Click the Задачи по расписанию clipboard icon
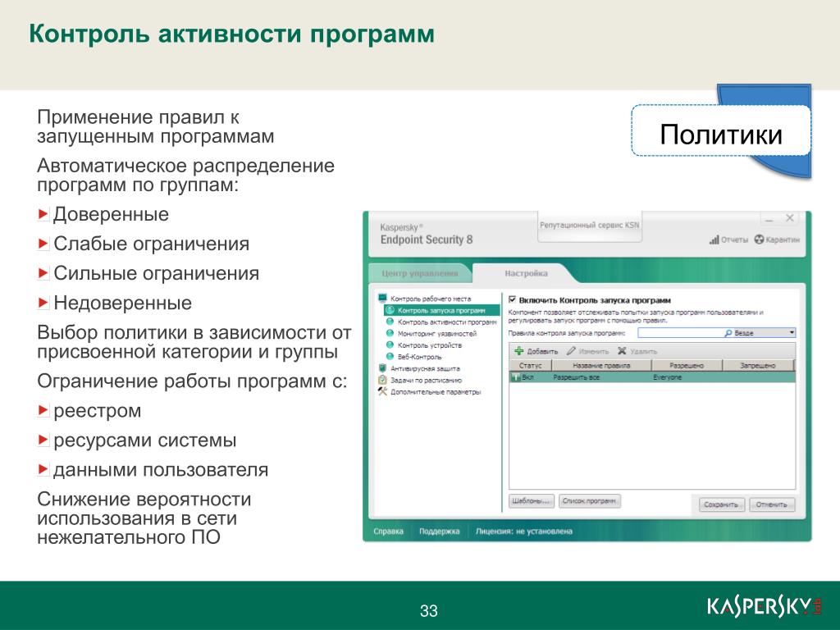840x630 pixels. [382, 380]
